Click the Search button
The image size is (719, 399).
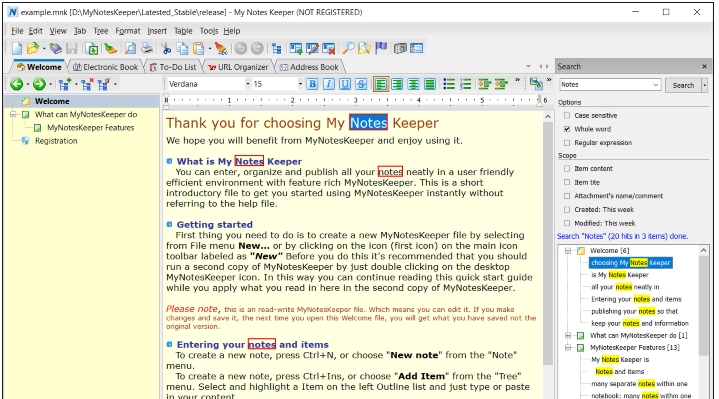[683, 85]
